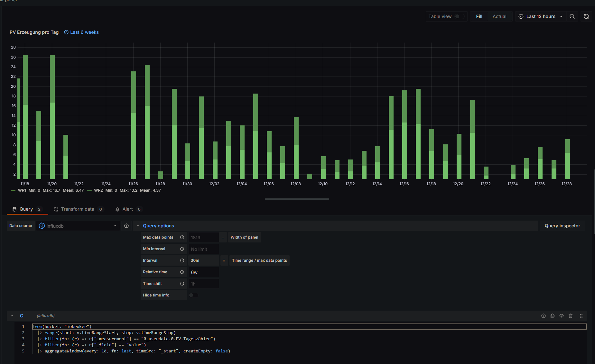Screen dimensions: 595x364
Task: Open the Query inspector
Action: pyautogui.click(x=562, y=226)
